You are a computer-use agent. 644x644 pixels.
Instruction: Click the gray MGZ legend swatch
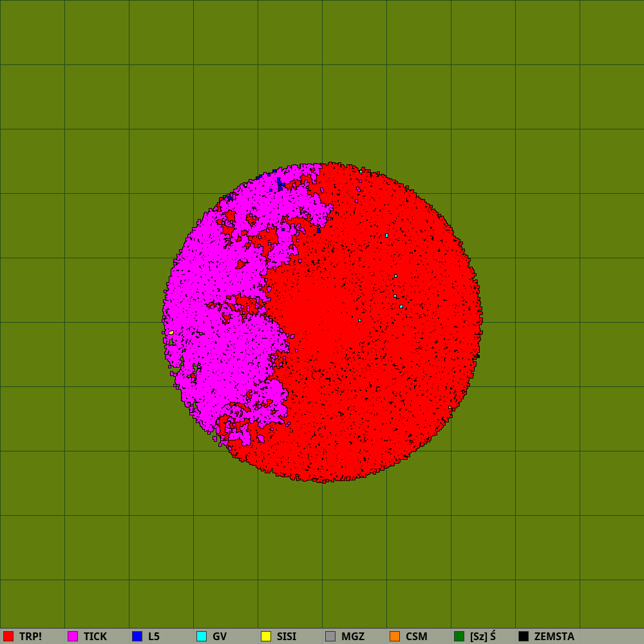coord(330,636)
